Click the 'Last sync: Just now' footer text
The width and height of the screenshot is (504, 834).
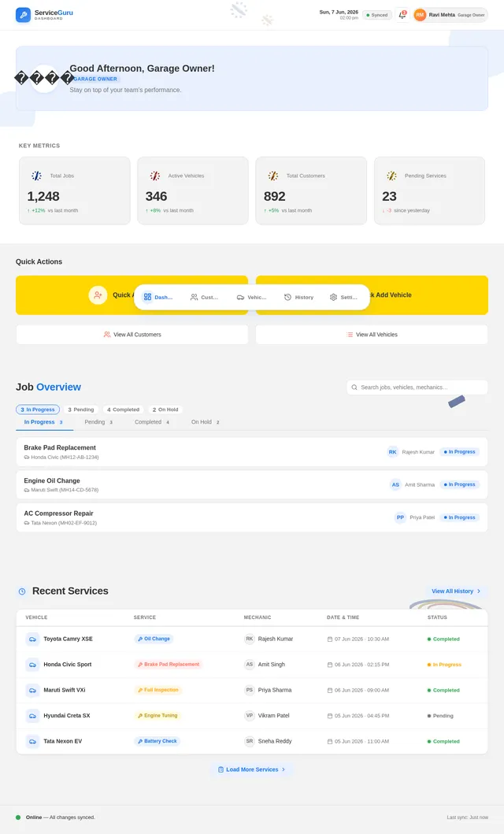467,817
